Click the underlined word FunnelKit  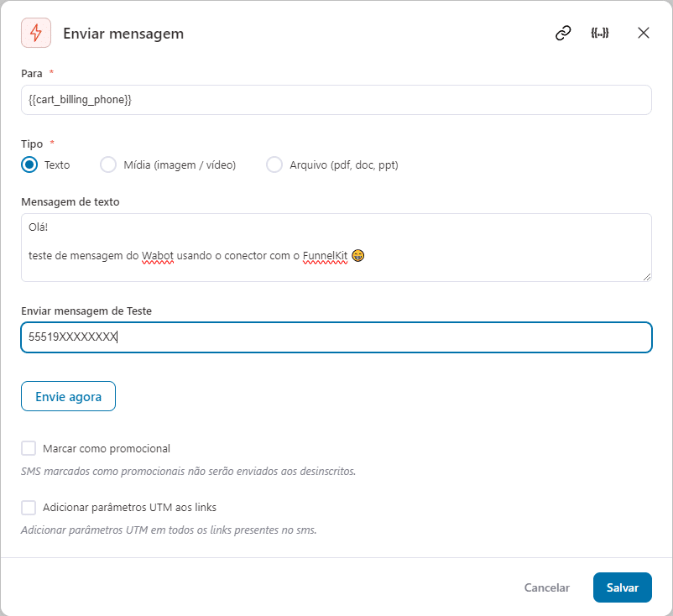(x=325, y=255)
